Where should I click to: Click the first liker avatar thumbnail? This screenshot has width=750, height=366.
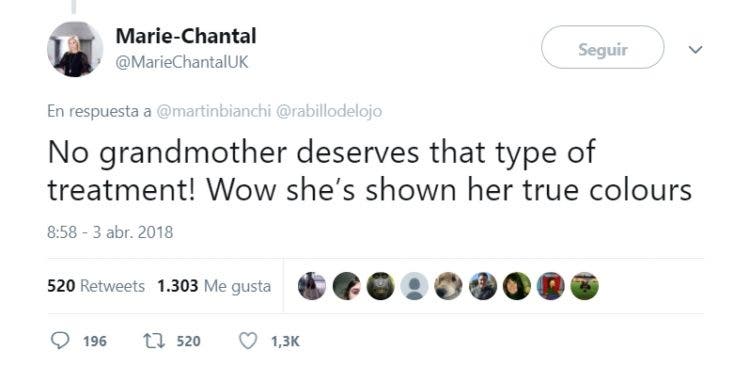[312, 286]
